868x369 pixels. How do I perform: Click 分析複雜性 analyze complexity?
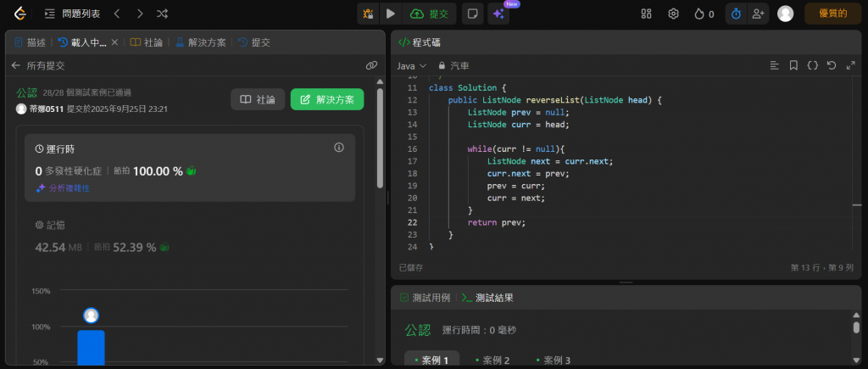pos(63,188)
